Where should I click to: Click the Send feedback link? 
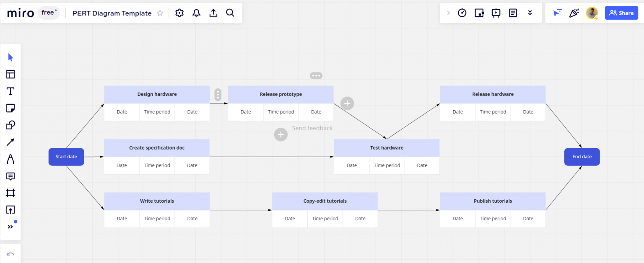point(312,128)
